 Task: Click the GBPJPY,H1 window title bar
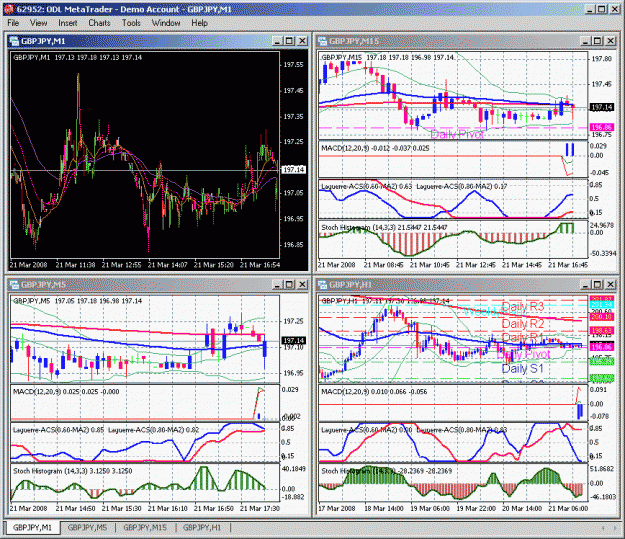(x=466, y=284)
